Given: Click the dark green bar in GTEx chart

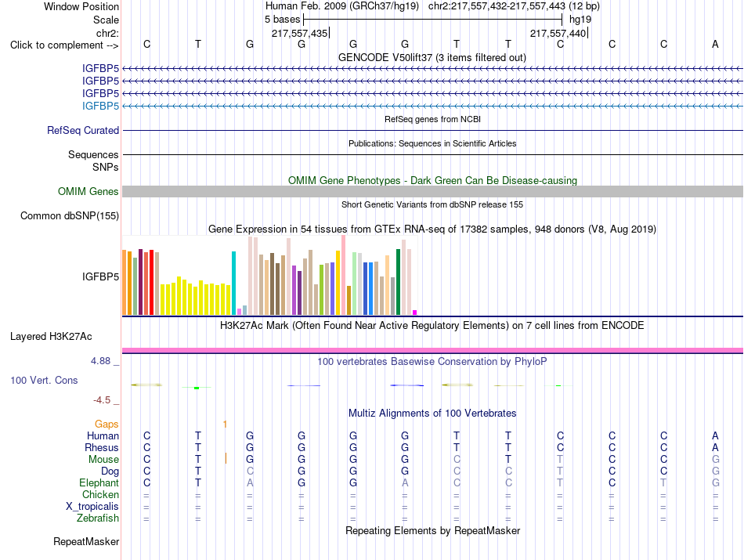Looking at the screenshot, I should (x=398, y=282).
